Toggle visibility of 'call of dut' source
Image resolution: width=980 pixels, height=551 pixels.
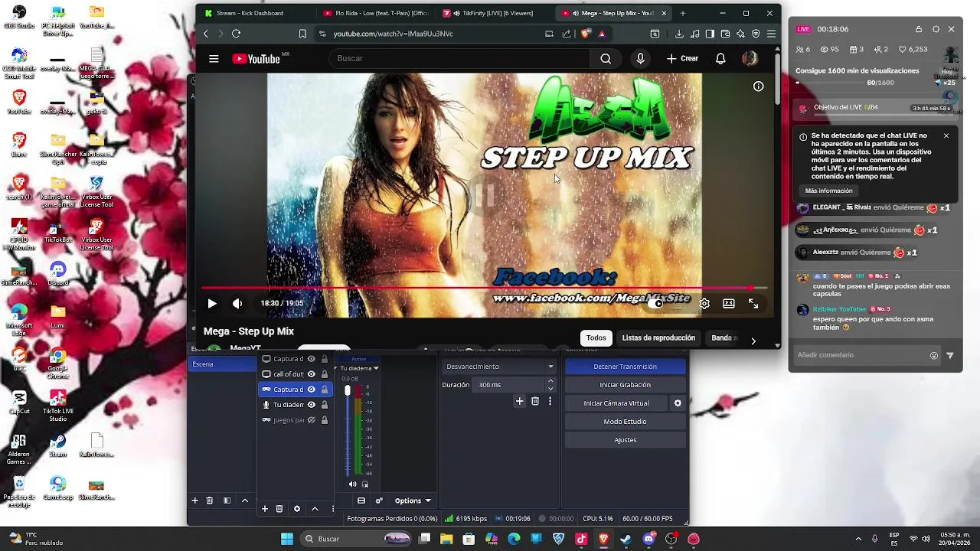(311, 374)
